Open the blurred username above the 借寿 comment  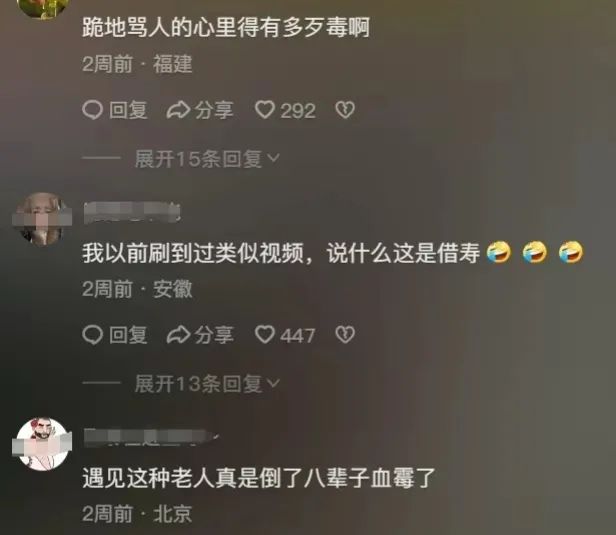click(x=132, y=213)
